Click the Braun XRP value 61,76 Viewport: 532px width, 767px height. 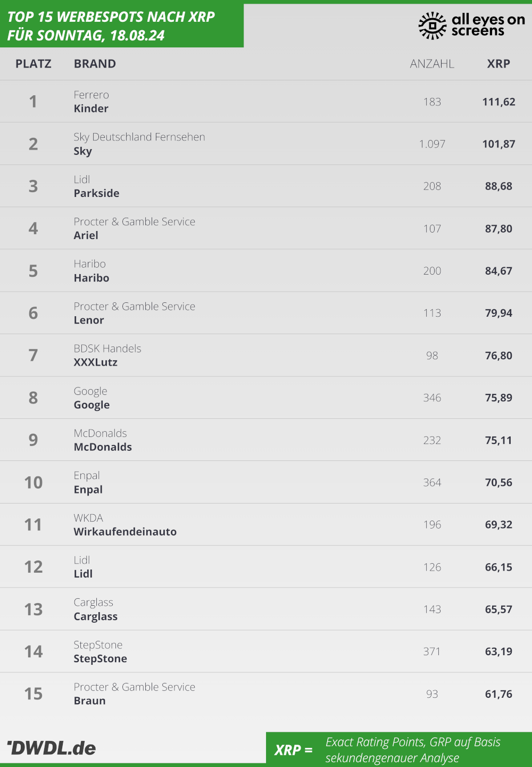point(498,694)
